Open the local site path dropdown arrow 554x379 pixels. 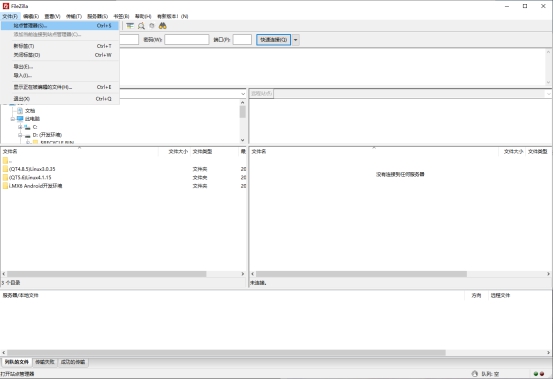(243, 94)
